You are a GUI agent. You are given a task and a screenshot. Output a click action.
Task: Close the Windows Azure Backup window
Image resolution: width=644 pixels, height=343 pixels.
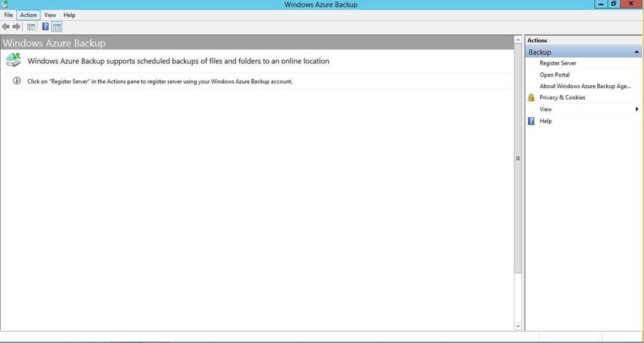tap(632, 4)
